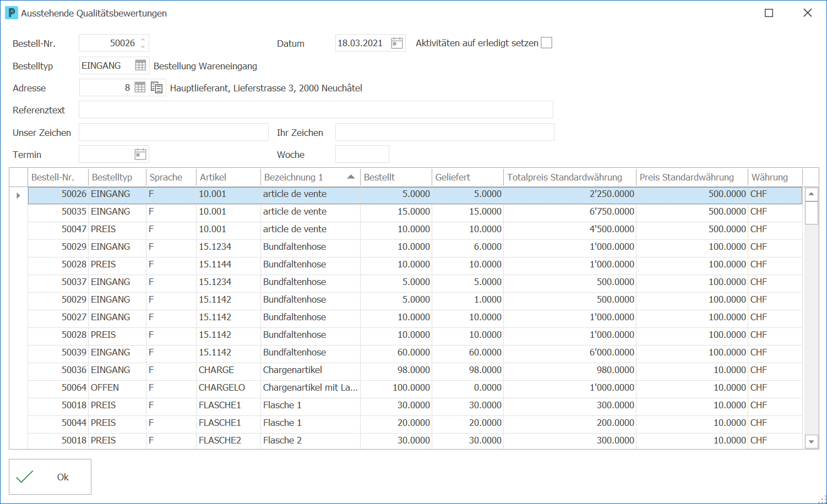The height and width of the screenshot is (504, 827).
Task: Check Aktivitäten auf erledigt setzen
Action: [x=546, y=43]
